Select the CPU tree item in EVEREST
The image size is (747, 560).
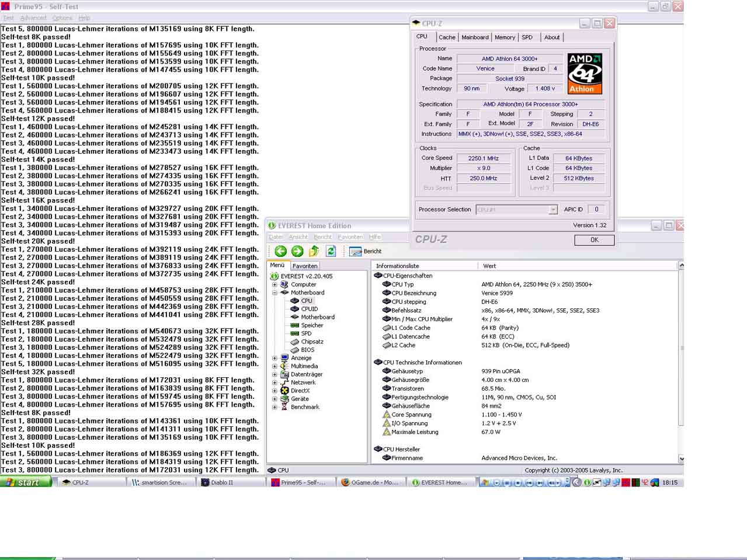click(x=307, y=301)
